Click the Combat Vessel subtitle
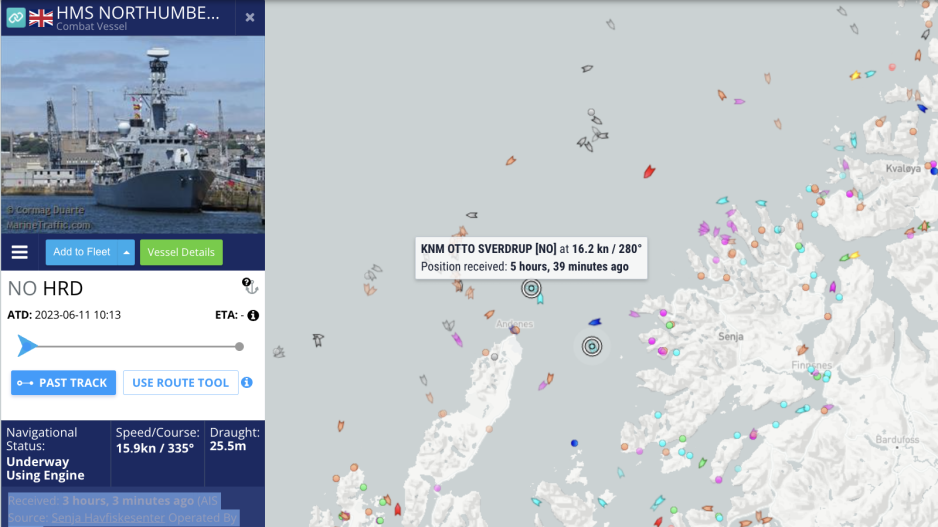 (x=92, y=26)
